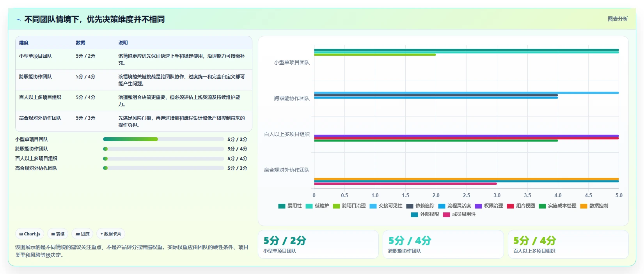This screenshot has height=274, width=644.
Task: Click the 5分 / 4分 百人以上多项目组织 data card
Action: (x=568, y=244)
